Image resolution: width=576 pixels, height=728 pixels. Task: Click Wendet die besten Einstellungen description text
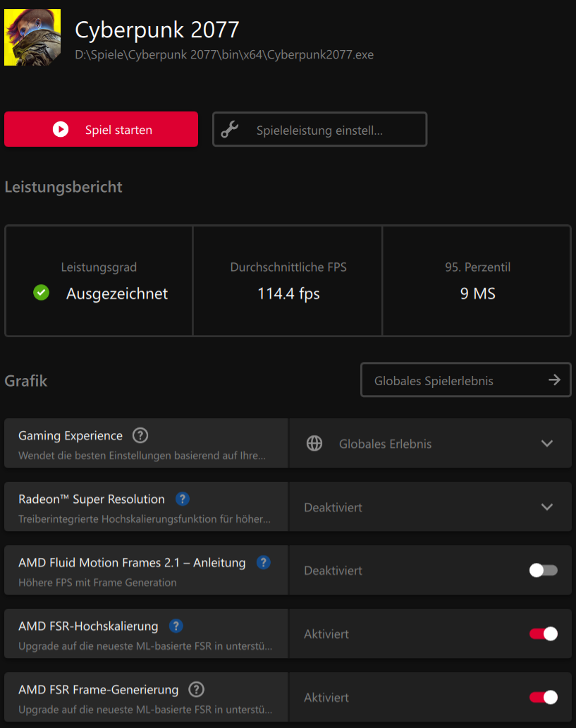pyautogui.click(x=142, y=456)
